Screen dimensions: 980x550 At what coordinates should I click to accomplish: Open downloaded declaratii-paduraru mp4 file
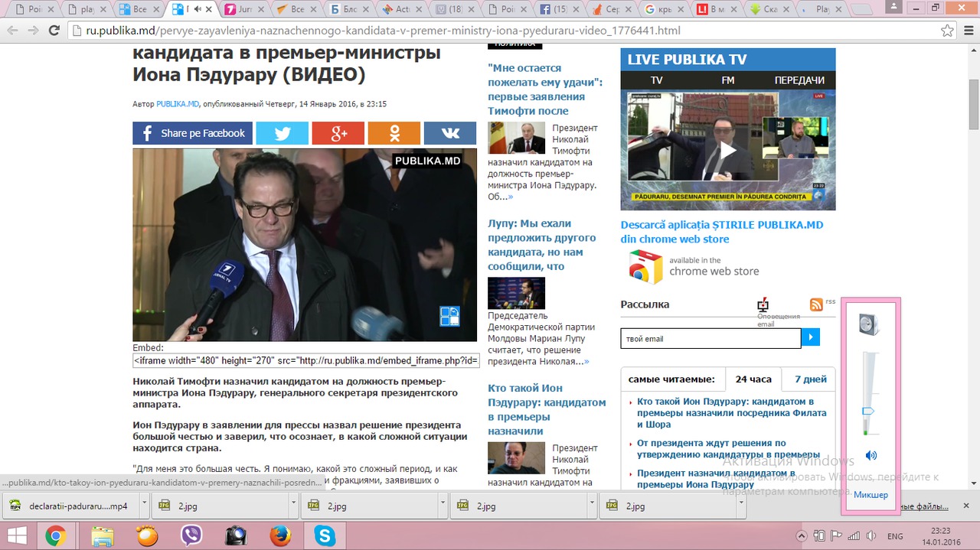click(x=70, y=506)
